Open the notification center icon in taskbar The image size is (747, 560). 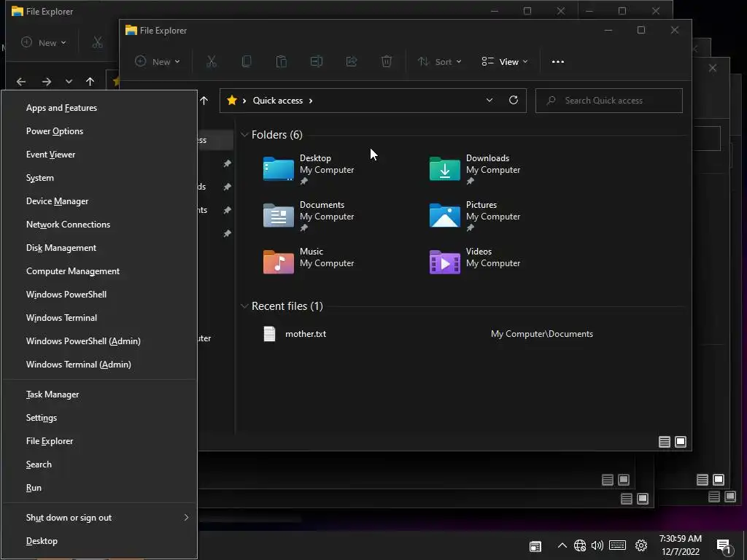point(724,546)
